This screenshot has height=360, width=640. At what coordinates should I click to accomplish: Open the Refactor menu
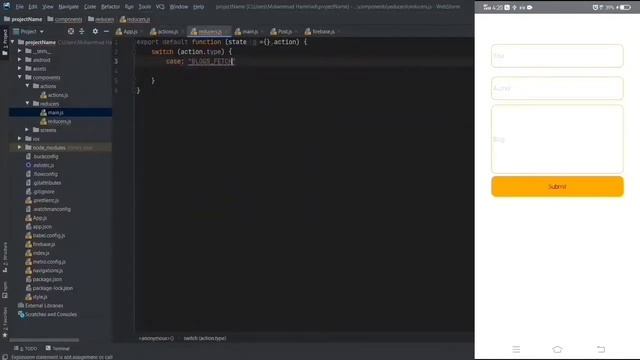tap(110, 7)
